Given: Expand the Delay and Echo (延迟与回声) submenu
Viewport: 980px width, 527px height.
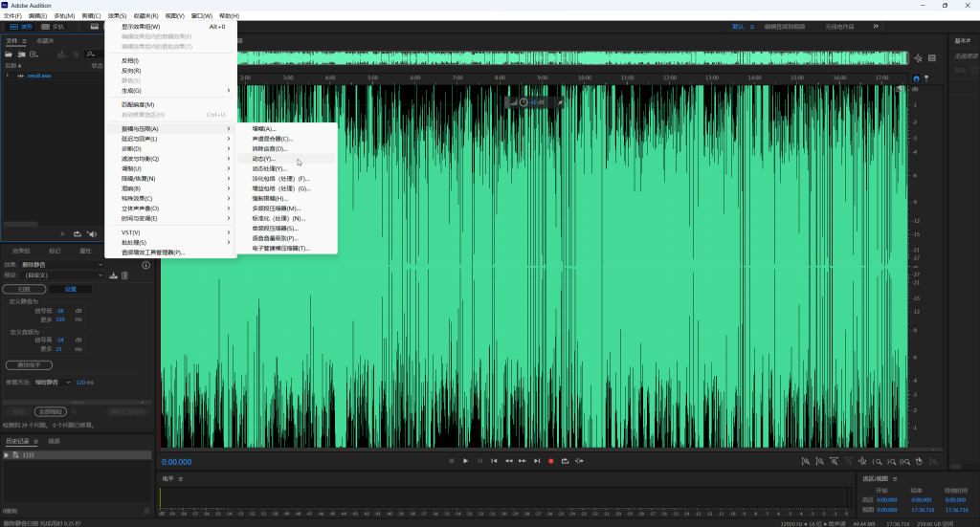Looking at the screenshot, I should [170, 139].
